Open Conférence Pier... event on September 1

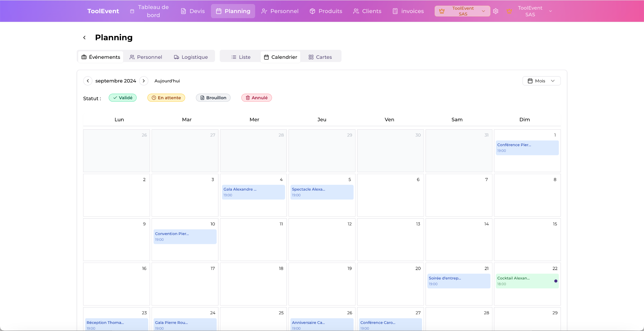[x=527, y=148]
